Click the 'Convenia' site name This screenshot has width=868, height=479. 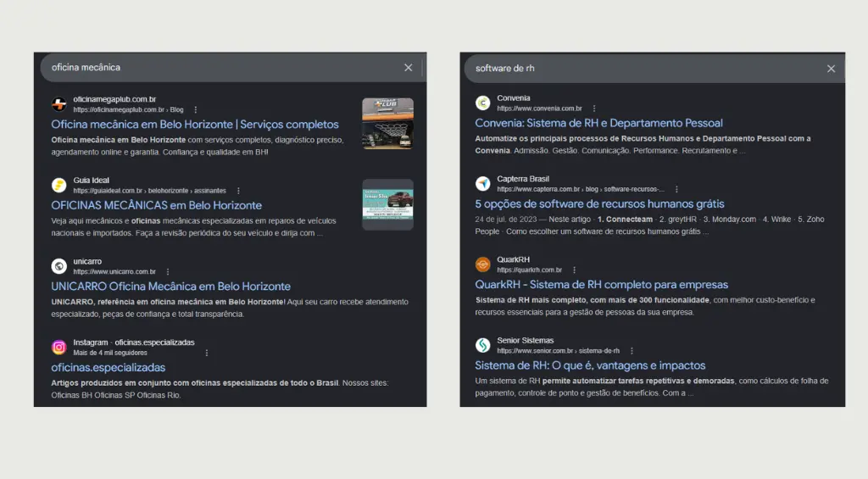point(514,98)
